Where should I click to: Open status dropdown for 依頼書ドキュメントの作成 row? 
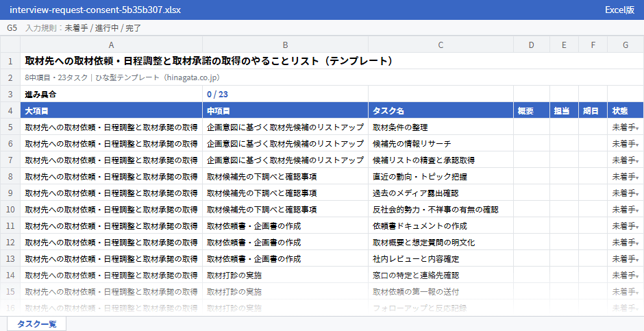pyautogui.click(x=637, y=228)
